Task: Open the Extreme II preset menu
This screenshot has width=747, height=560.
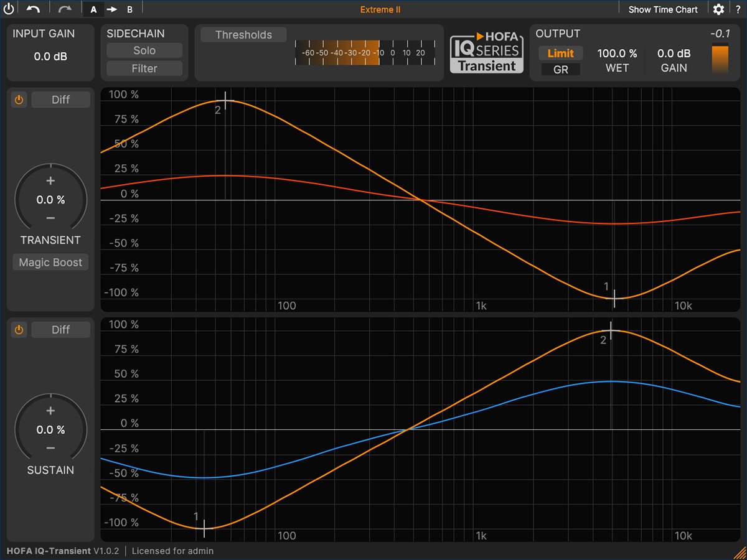Action: [x=380, y=9]
